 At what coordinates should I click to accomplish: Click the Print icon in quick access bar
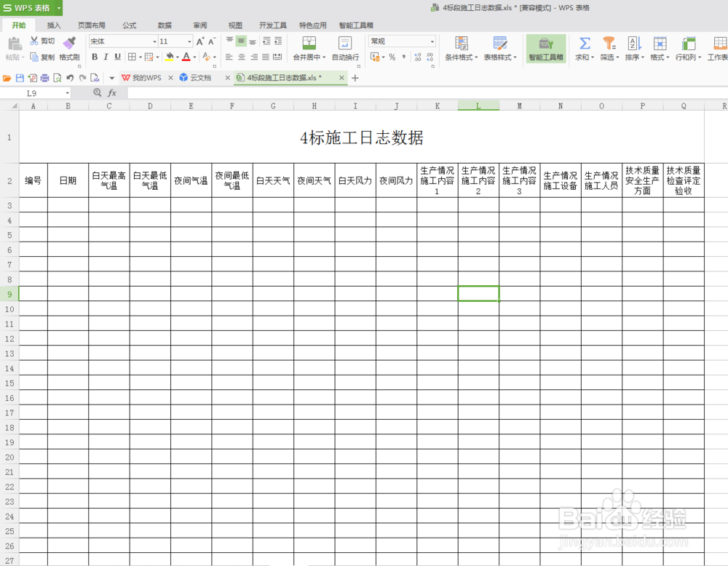tap(44, 77)
